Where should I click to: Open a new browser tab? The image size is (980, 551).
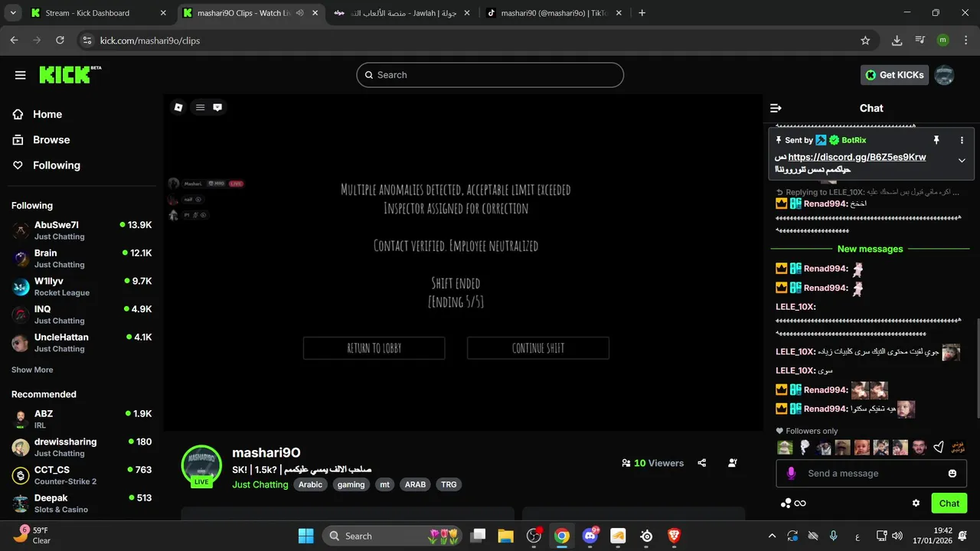point(642,13)
